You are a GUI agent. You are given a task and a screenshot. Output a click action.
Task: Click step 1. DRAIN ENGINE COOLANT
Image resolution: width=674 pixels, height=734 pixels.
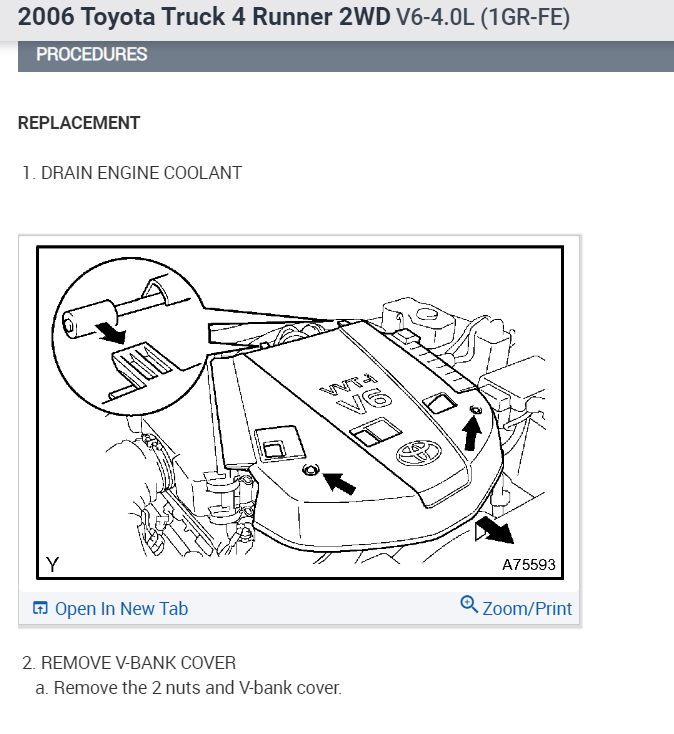132,173
